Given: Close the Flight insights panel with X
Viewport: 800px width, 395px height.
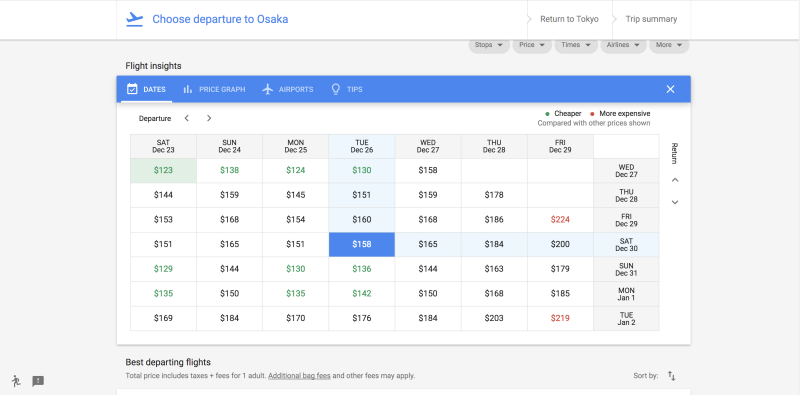Looking at the screenshot, I should [670, 89].
